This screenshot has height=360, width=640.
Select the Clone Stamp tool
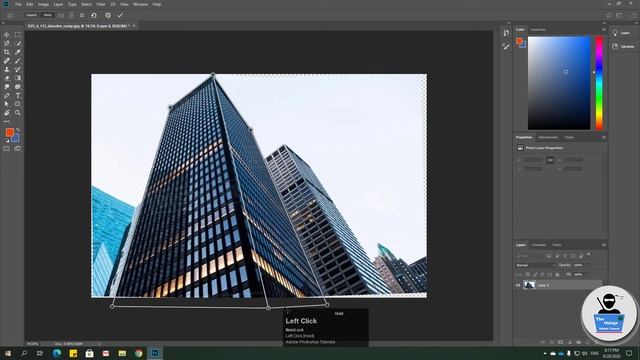pyautogui.click(x=7, y=69)
